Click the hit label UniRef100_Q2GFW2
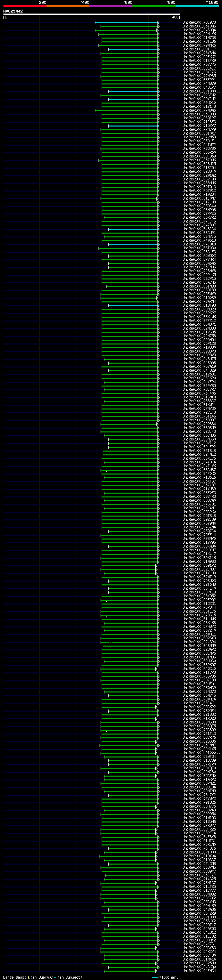Image resolution: width=222 pixels, height=980 pixels. click(199, 95)
